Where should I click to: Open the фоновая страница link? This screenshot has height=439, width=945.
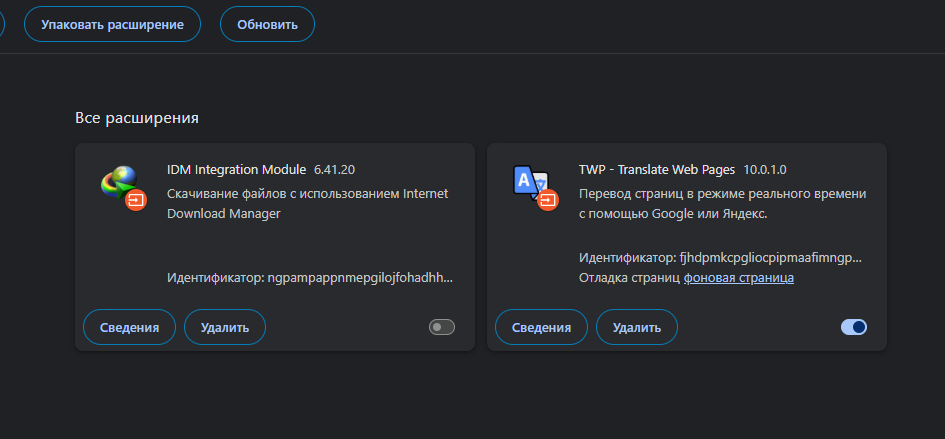coord(738,278)
